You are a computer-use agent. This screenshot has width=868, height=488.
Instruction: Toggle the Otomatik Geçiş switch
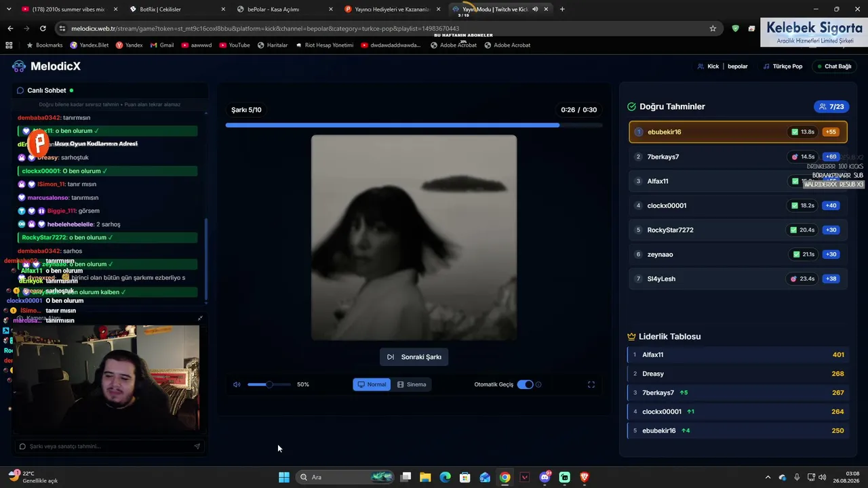click(525, 384)
